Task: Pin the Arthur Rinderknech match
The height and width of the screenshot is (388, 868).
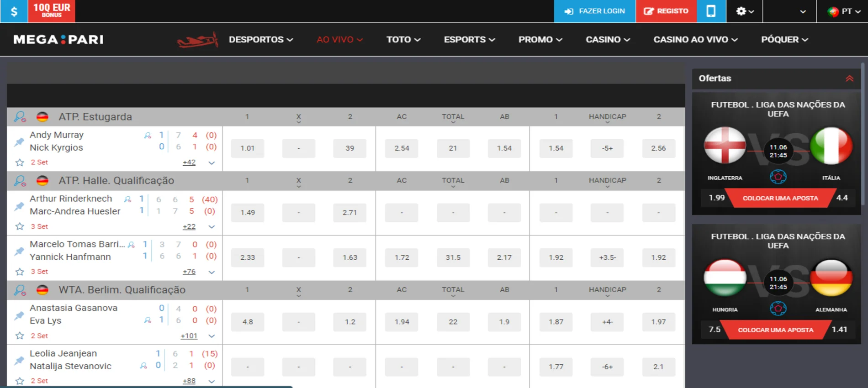Action: coord(19,206)
